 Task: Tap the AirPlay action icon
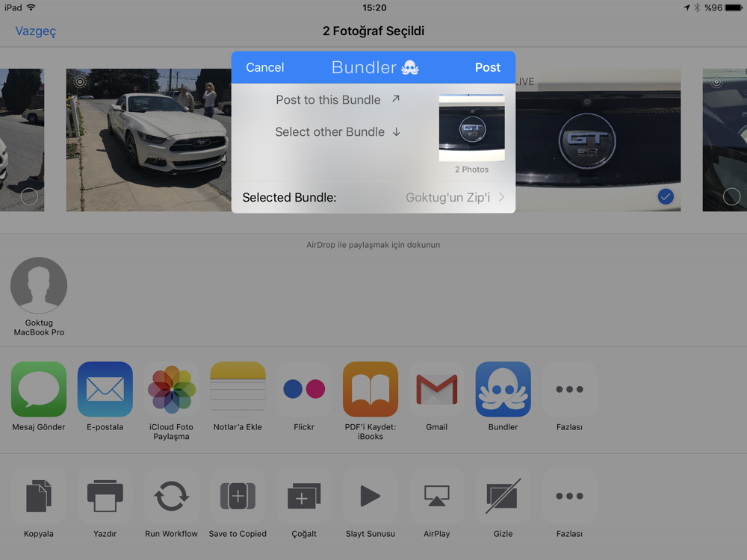(436, 497)
